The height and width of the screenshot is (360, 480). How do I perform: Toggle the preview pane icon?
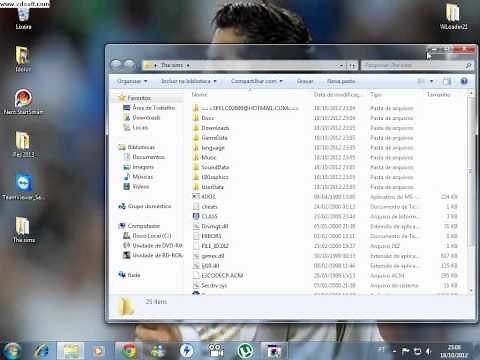pyautogui.click(x=447, y=81)
